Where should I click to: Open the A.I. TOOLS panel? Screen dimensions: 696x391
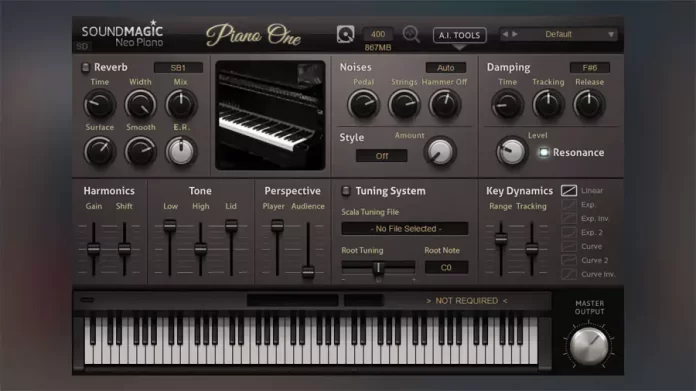[x=459, y=35]
